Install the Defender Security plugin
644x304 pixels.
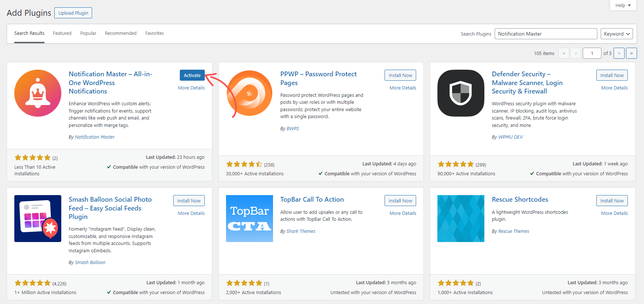612,75
